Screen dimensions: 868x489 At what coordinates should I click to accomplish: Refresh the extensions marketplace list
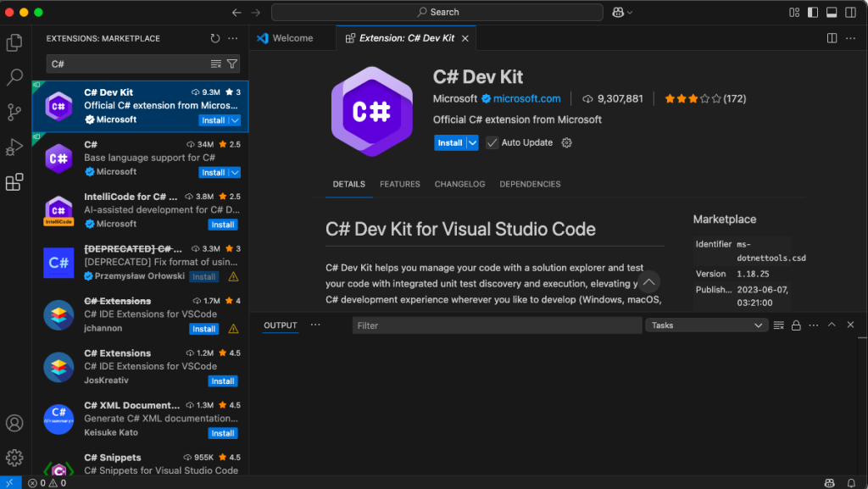tap(214, 38)
